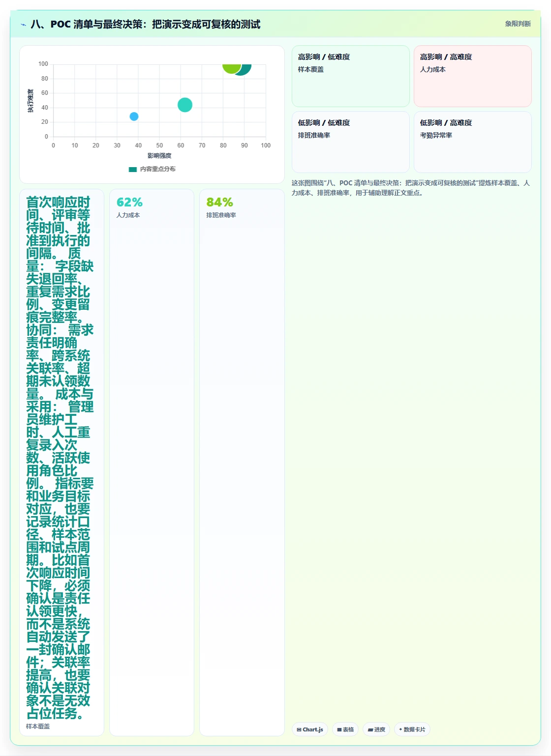Click the lightning icon beside the POC title
Screen dimensions: 551x756
[x=23, y=25]
